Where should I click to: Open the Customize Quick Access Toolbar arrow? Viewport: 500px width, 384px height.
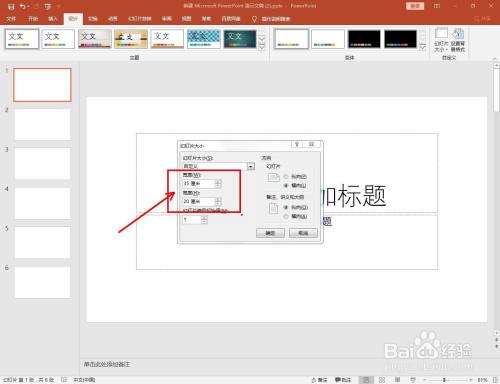[59, 6]
